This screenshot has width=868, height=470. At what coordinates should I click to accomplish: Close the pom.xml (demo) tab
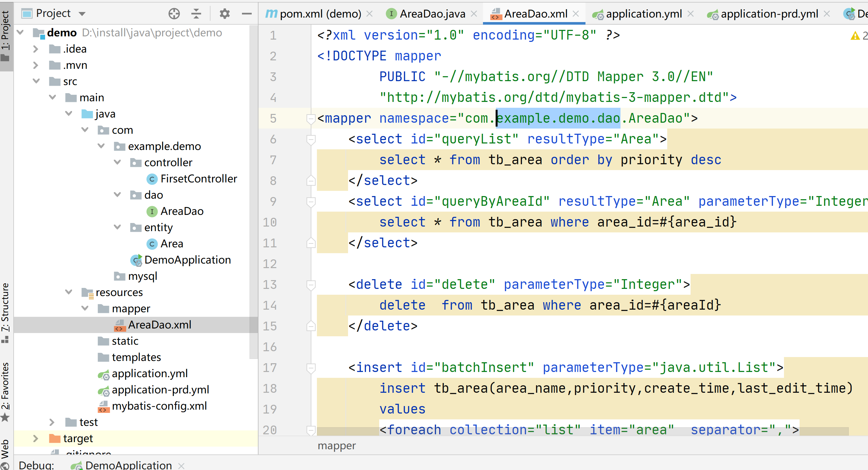tap(370, 14)
